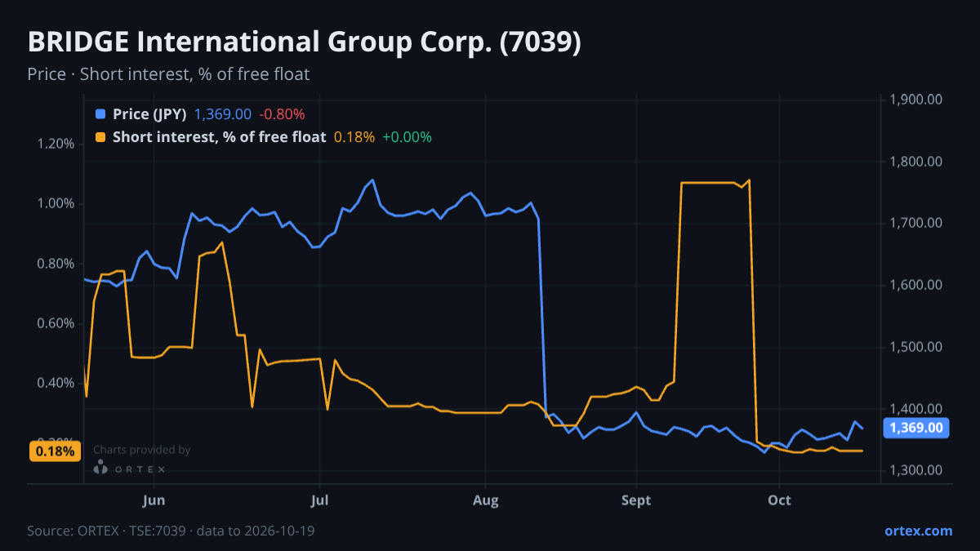
Task: Click the 0.60% left axis label
Action: pyautogui.click(x=56, y=323)
